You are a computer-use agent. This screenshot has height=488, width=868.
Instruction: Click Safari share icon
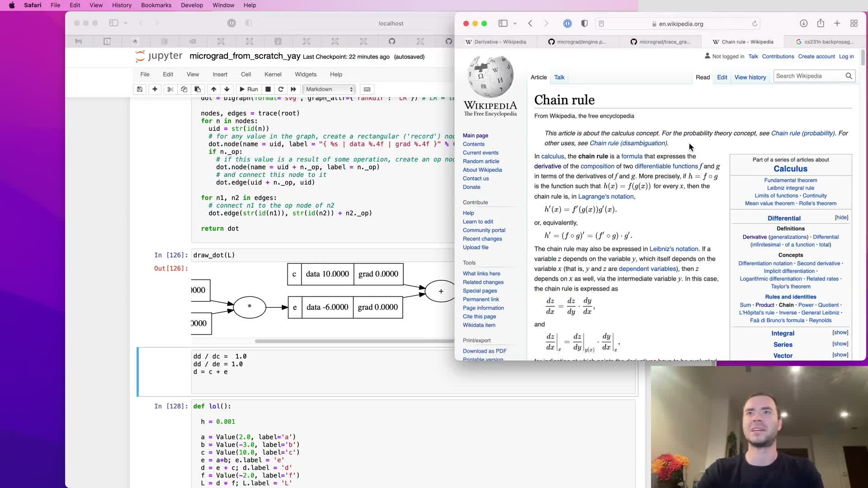click(821, 23)
